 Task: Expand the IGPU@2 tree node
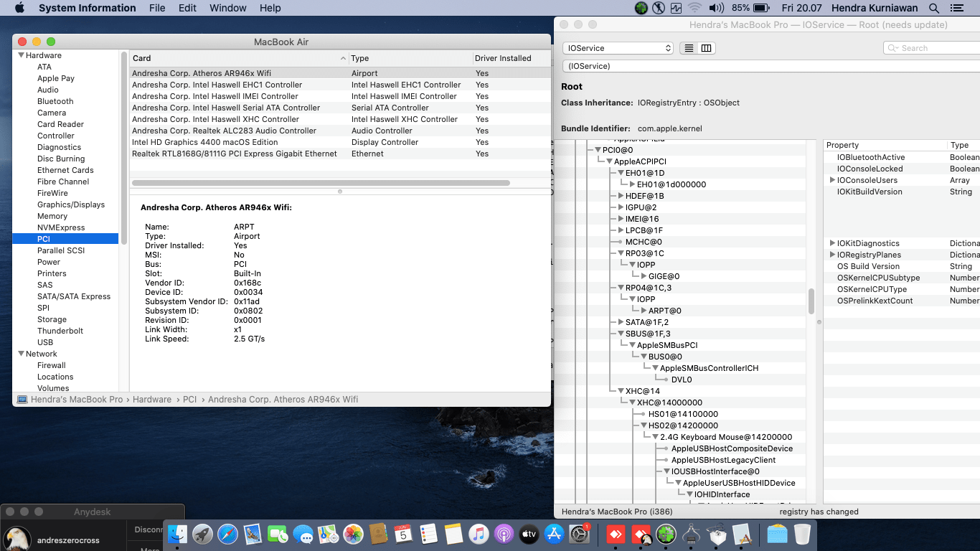[621, 207]
